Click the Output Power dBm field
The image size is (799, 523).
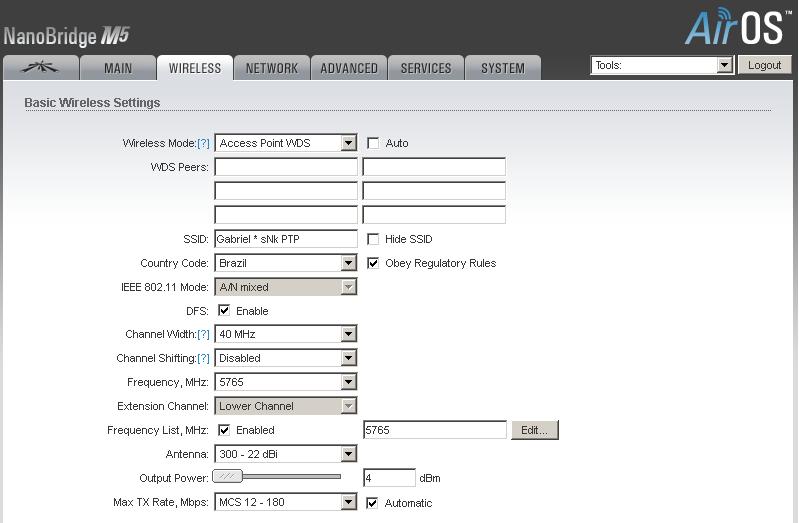coord(389,478)
